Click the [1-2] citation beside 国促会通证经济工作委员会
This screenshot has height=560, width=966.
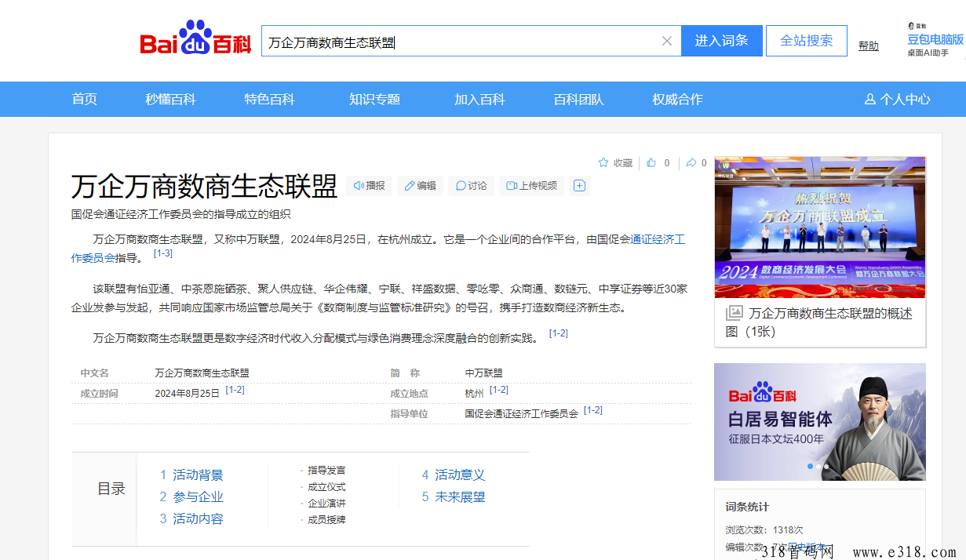(593, 410)
